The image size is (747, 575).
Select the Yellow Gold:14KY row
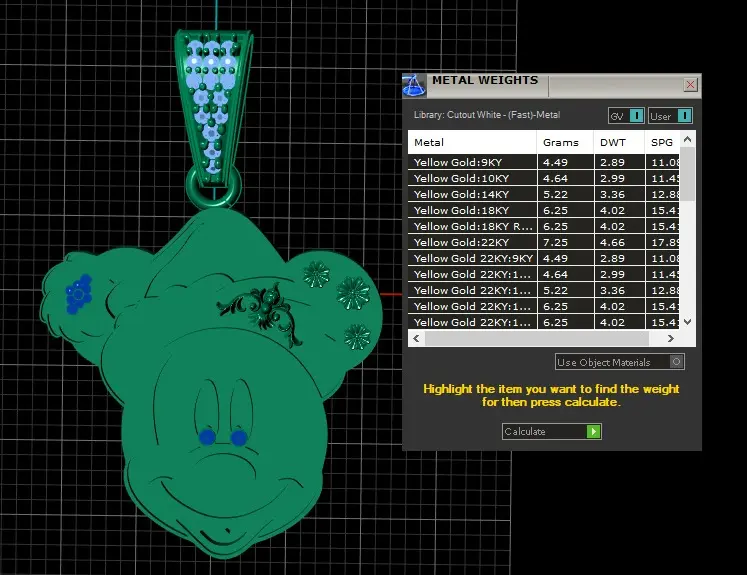544,194
